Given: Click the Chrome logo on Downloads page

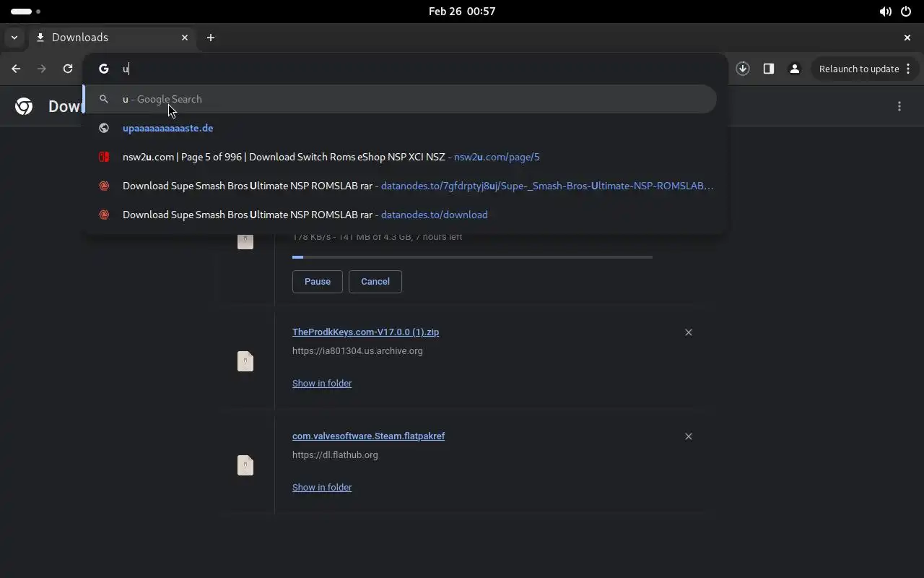Looking at the screenshot, I should [x=24, y=106].
